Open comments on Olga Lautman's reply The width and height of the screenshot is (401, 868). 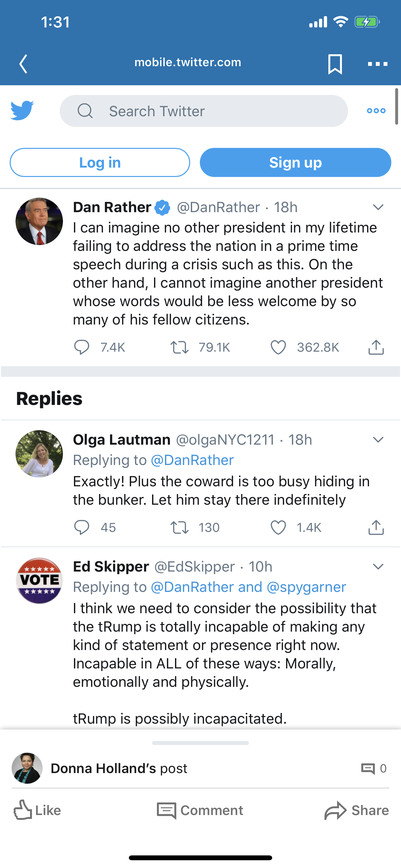coord(82,528)
